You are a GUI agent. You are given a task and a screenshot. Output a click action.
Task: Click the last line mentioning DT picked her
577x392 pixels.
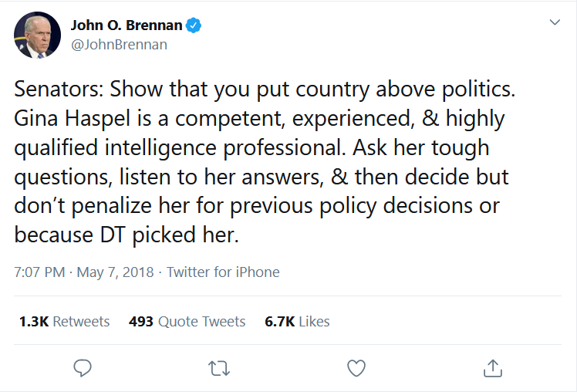click(x=127, y=235)
